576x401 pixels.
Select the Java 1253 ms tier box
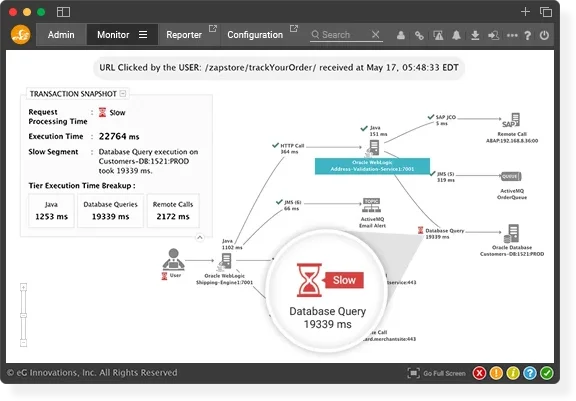pos(51,211)
